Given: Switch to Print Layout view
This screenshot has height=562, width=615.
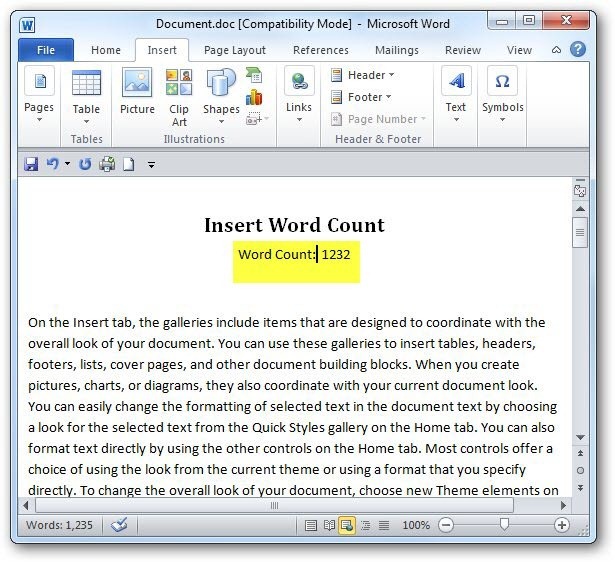Looking at the screenshot, I should click(311, 525).
